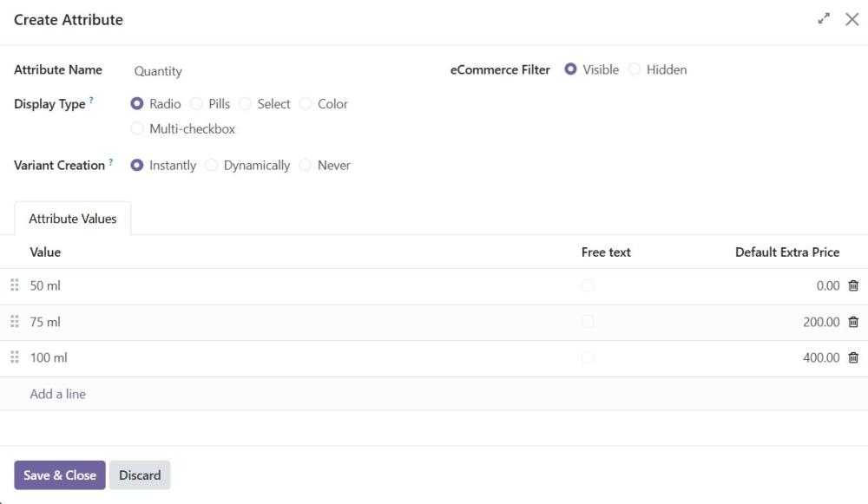Viewport: 868px width, 504px height.
Task: Delete the 50 ml value row
Action: 852,285
